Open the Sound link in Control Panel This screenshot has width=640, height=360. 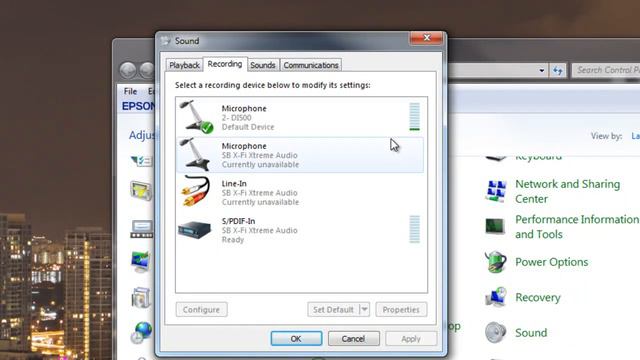point(531,333)
